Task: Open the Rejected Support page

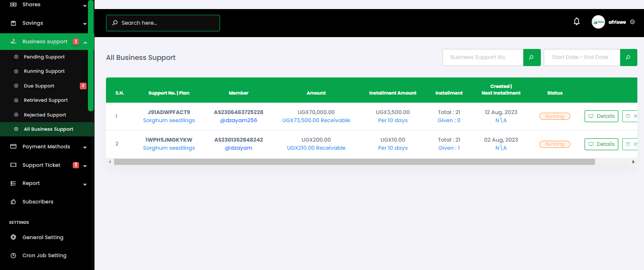Action: [45, 115]
